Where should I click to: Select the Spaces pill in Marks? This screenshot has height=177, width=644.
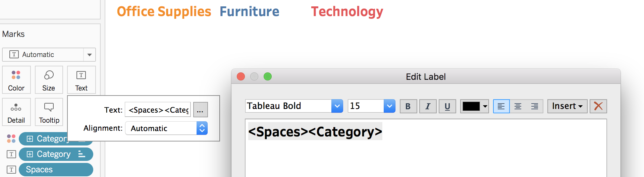[x=56, y=170]
